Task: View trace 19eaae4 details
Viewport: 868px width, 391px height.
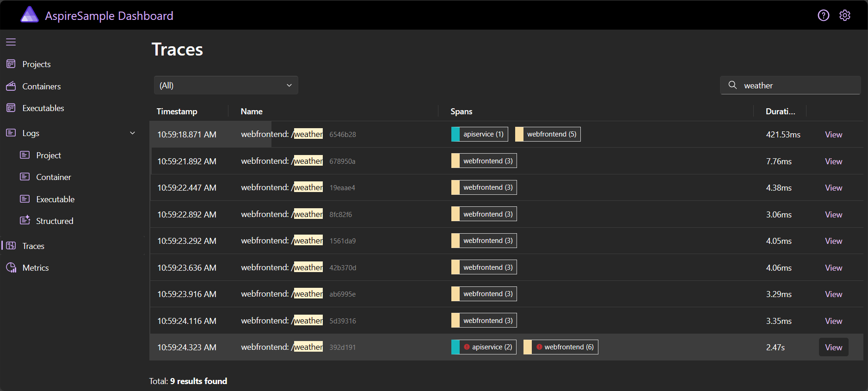Action: click(833, 188)
